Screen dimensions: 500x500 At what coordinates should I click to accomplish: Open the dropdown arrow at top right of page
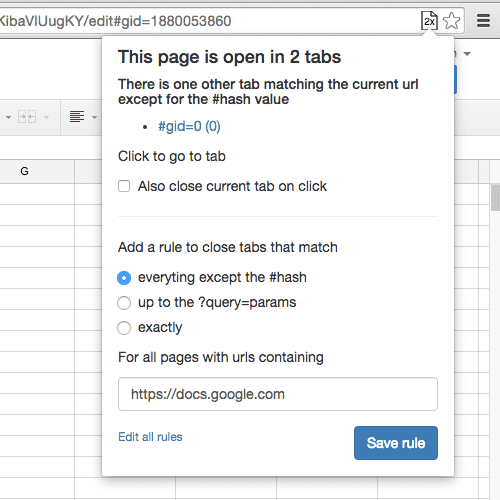click(467, 54)
